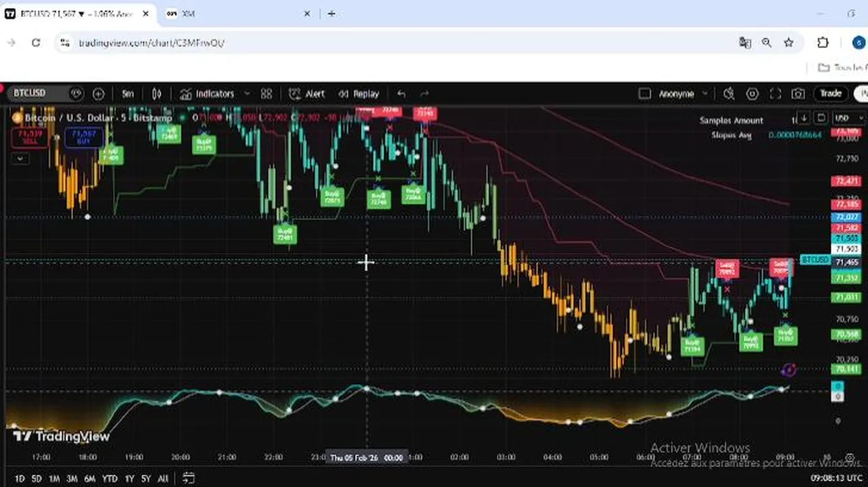The image size is (868, 487).
Task: Open the go-to-date calendar icon
Action: pyautogui.click(x=189, y=478)
